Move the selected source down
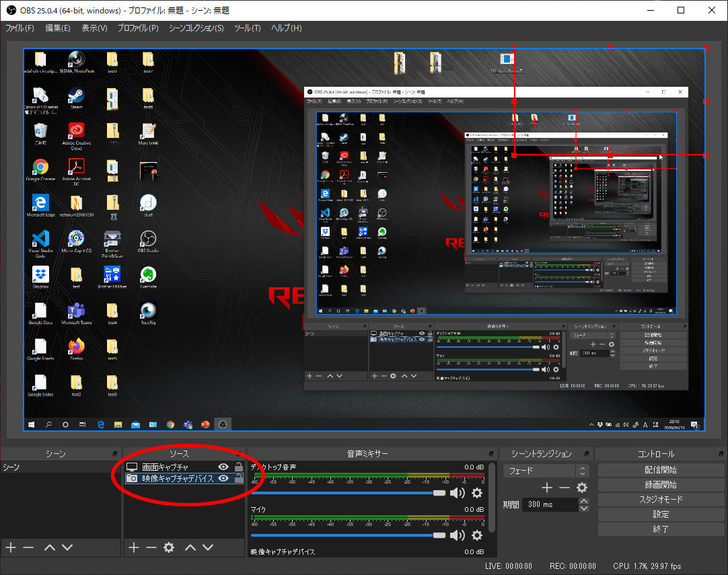728x575 pixels. tap(208, 547)
